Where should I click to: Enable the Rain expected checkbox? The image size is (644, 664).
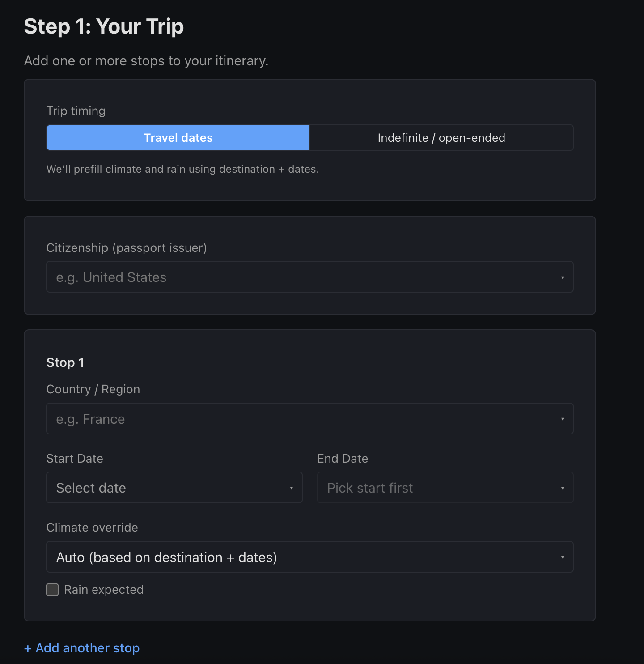point(52,589)
